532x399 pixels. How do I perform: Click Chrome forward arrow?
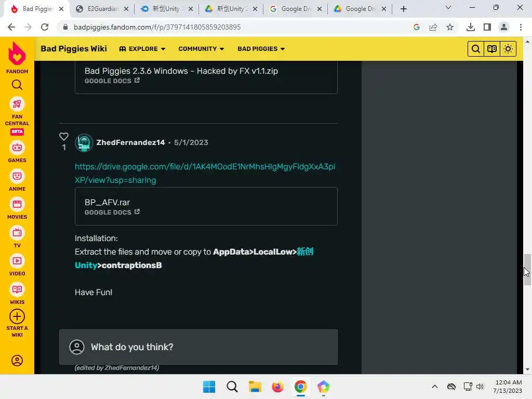28,27
